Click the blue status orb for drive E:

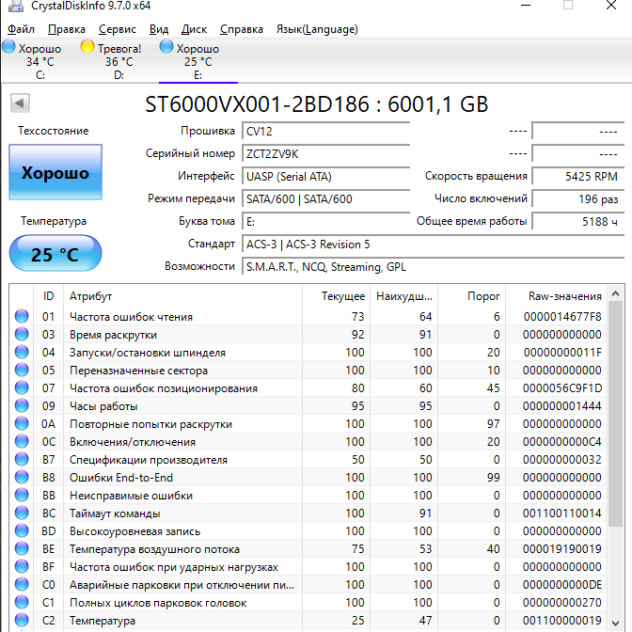pos(167,47)
